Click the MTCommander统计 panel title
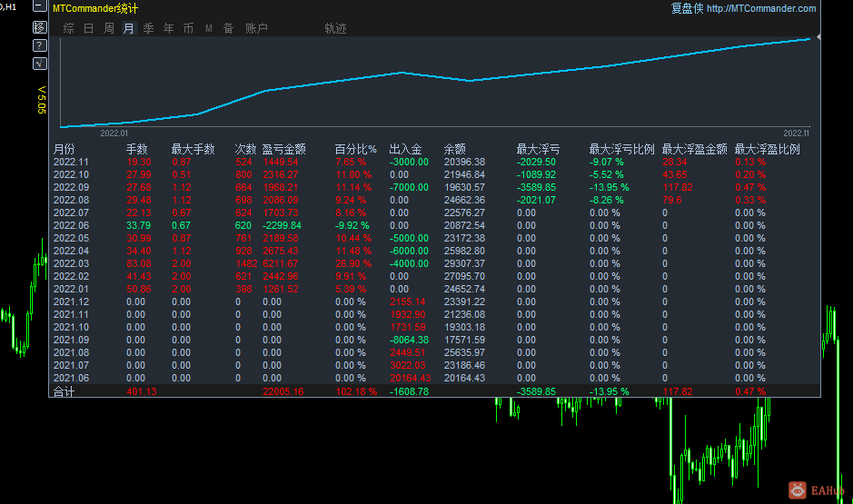The height and width of the screenshot is (504, 853). (x=95, y=8)
